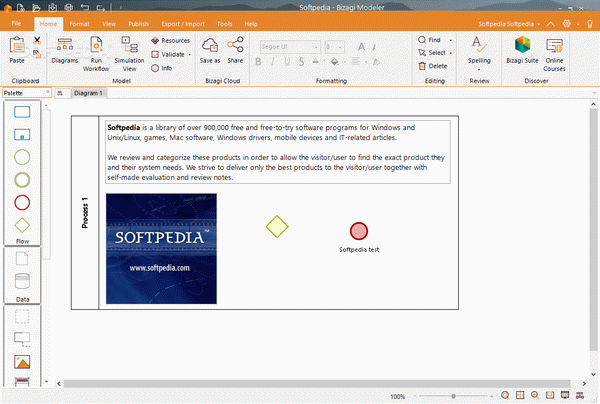
Task: Click the Cut scissors icon
Action: coord(37,41)
